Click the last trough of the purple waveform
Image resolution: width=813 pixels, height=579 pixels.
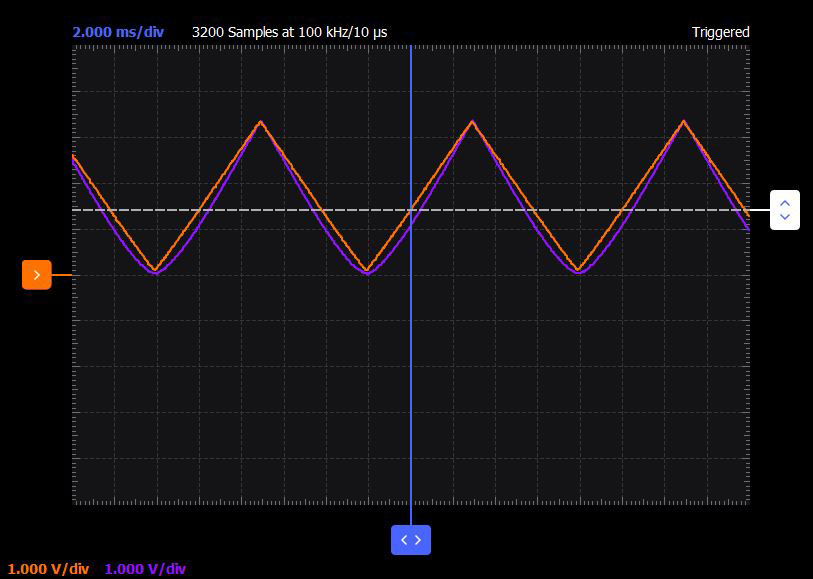[579, 273]
